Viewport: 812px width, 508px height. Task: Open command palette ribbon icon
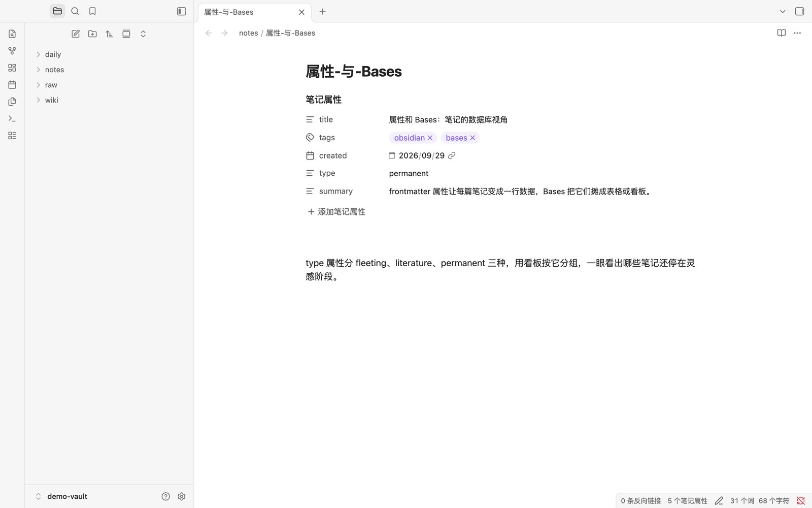pyautogui.click(x=12, y=118)
